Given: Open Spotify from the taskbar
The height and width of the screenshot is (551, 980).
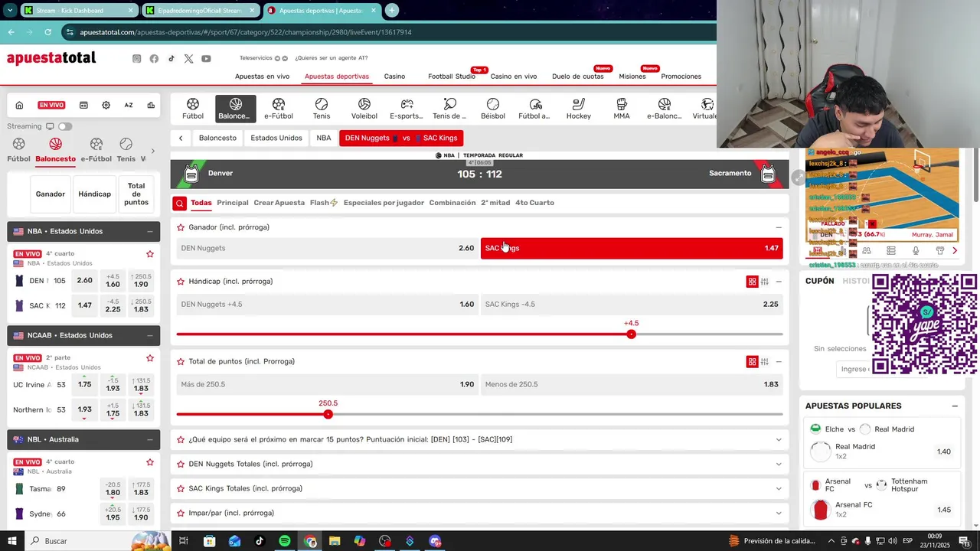Looking at the screenshot, I should pos(285,541).
